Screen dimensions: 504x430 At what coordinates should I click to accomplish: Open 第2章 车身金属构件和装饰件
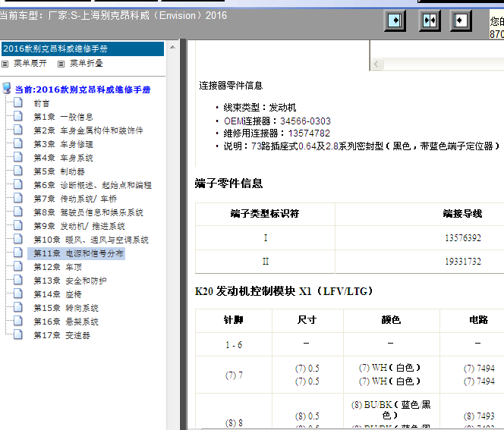coord(88,130)
